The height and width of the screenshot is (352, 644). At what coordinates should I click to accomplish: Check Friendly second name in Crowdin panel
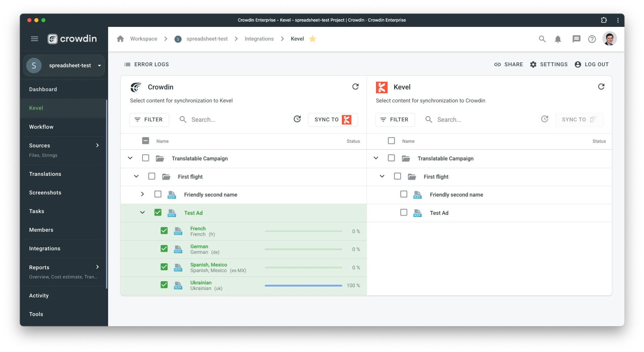coord(158,194)
